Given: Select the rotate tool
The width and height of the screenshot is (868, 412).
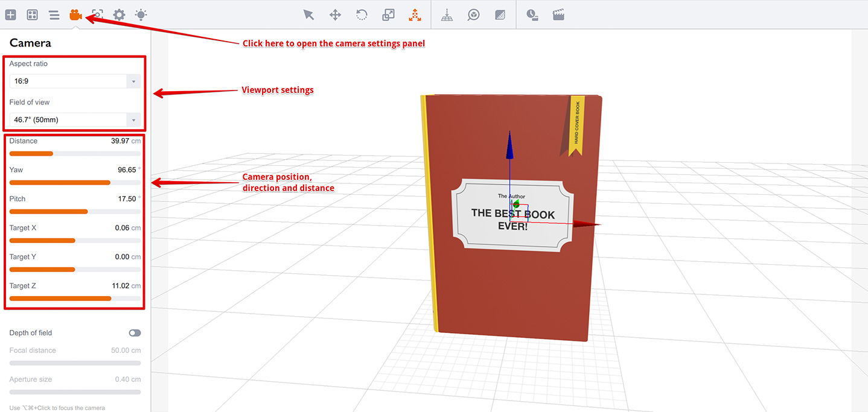Looking at the screenshot, I should pos(362,15).
